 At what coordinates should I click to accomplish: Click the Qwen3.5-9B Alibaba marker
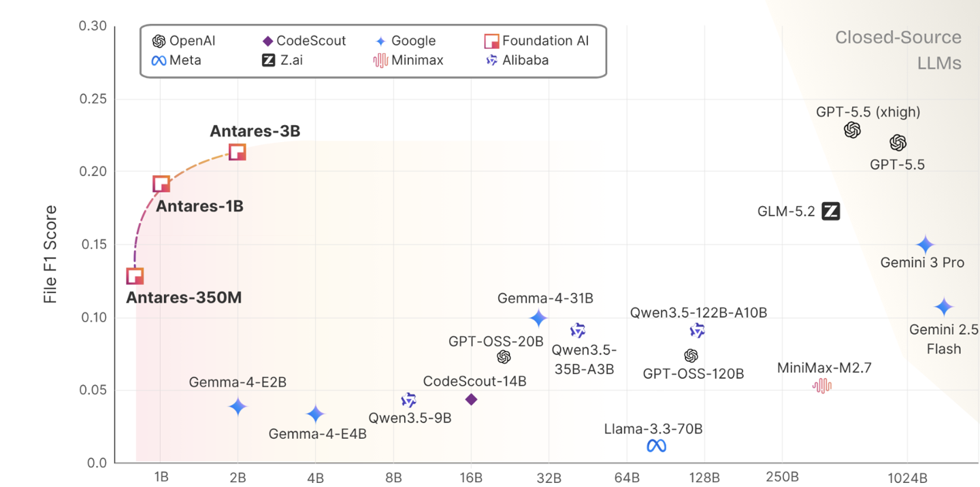pos(408,400)
